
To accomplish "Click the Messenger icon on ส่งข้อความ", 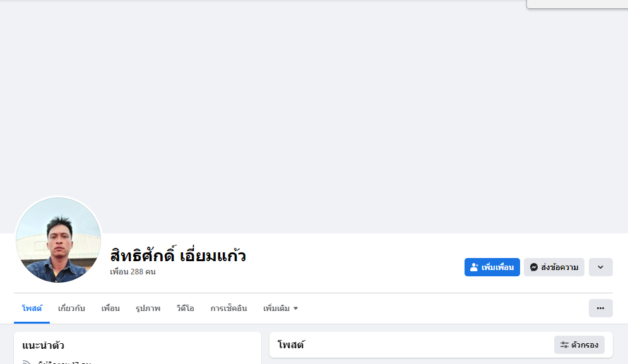I will click(534, 267).
